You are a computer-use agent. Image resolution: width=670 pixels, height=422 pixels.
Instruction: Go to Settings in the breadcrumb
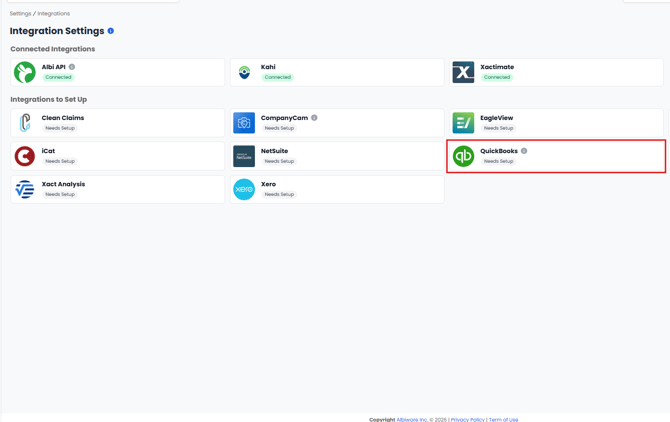point(20,14)
